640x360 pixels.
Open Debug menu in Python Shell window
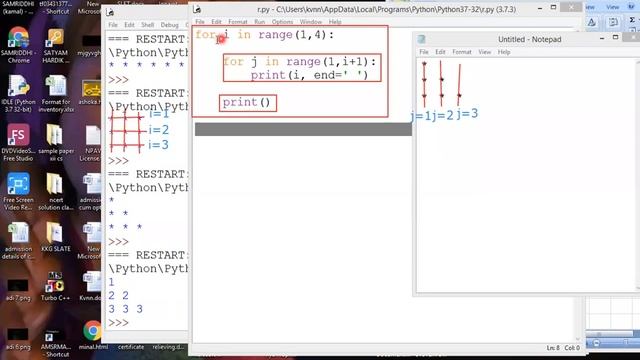(169, 25)
